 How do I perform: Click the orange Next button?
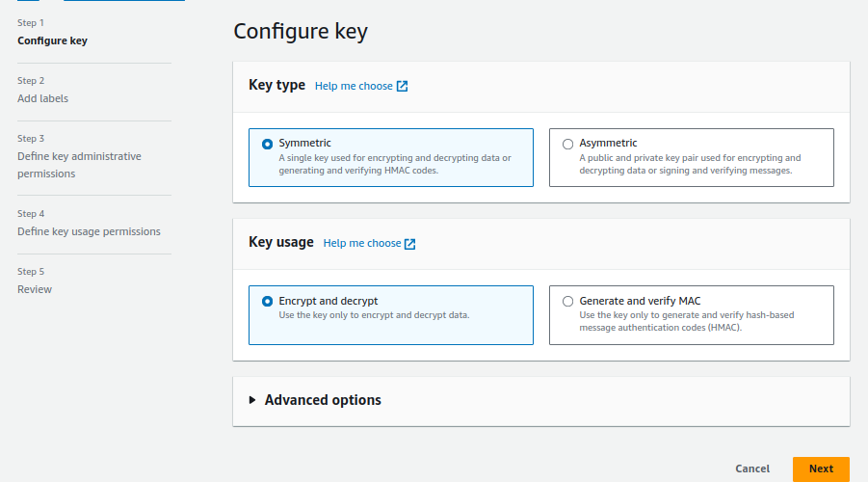tap(821, 469)
